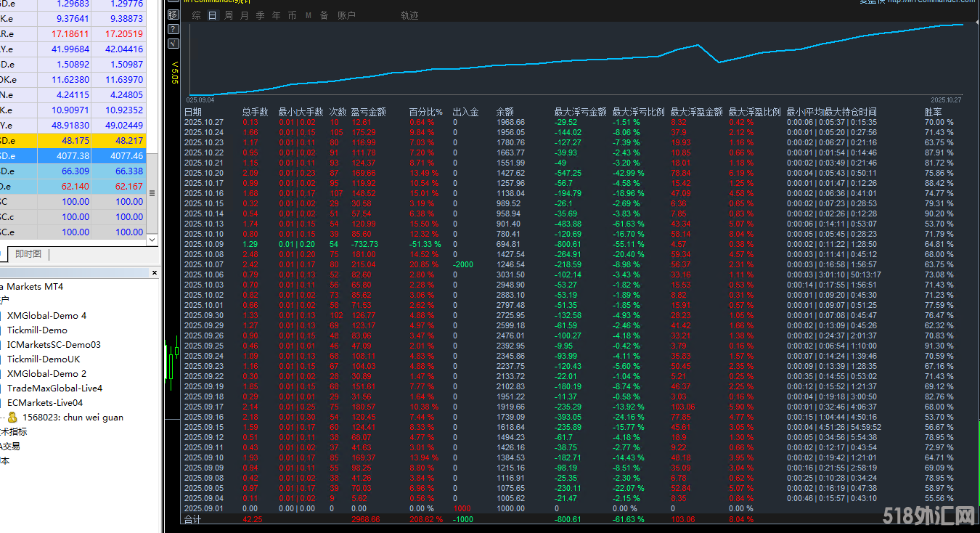The image size is (980, 533).
Task: Select the 日 daily statistics view
Action: tap(212, 15)
